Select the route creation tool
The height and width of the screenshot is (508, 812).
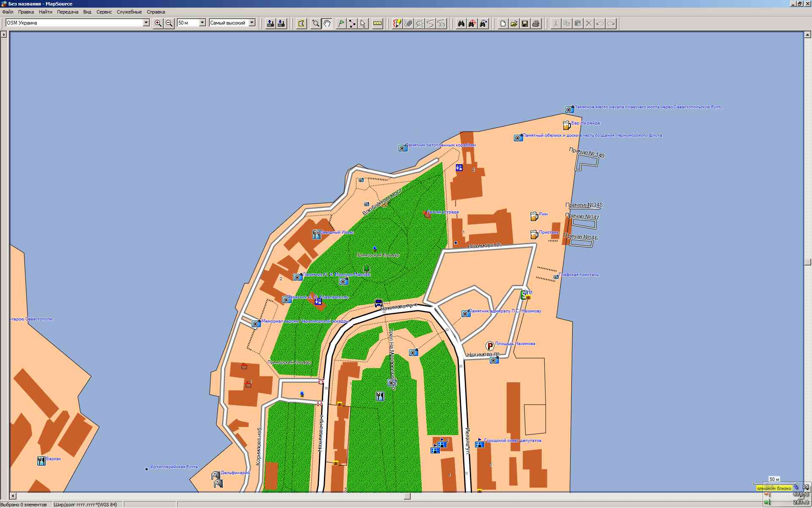(x=352, y=23)
